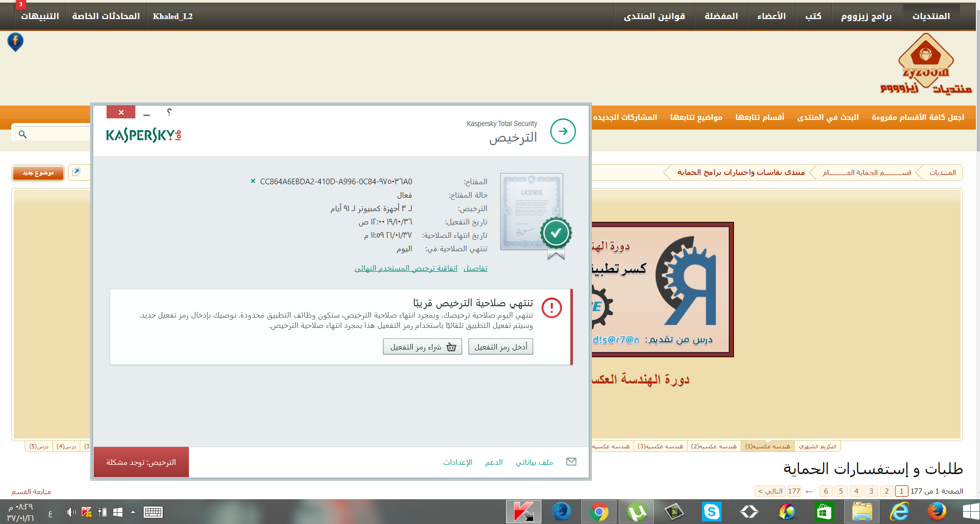Click the next page button (التالي)

pos(770,491)
